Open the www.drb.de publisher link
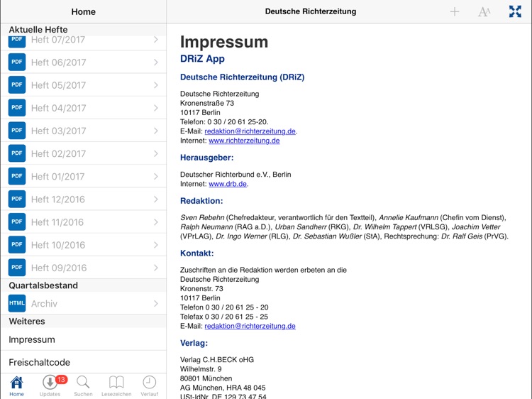Viewport: 532px width, 399px height. point(228,184)
